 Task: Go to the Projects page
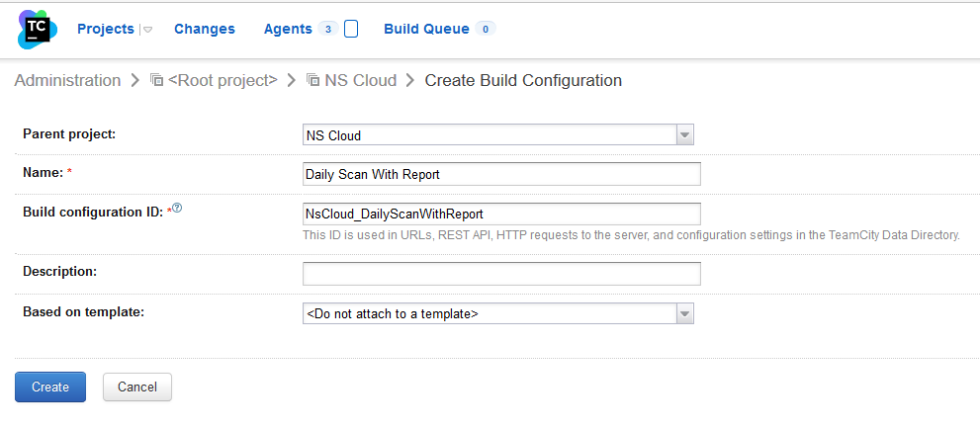point(106,29)
